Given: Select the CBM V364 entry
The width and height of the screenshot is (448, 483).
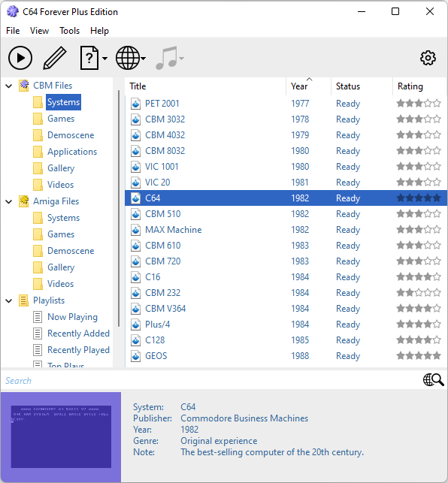Looking at the screenshot, I should point(286,308).
